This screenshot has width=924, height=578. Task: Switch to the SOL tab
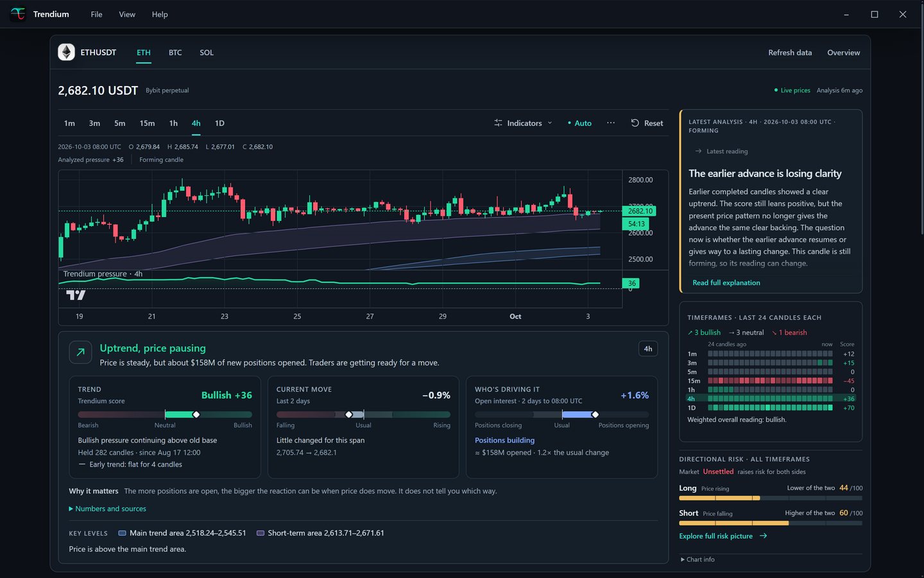[207, 53]
